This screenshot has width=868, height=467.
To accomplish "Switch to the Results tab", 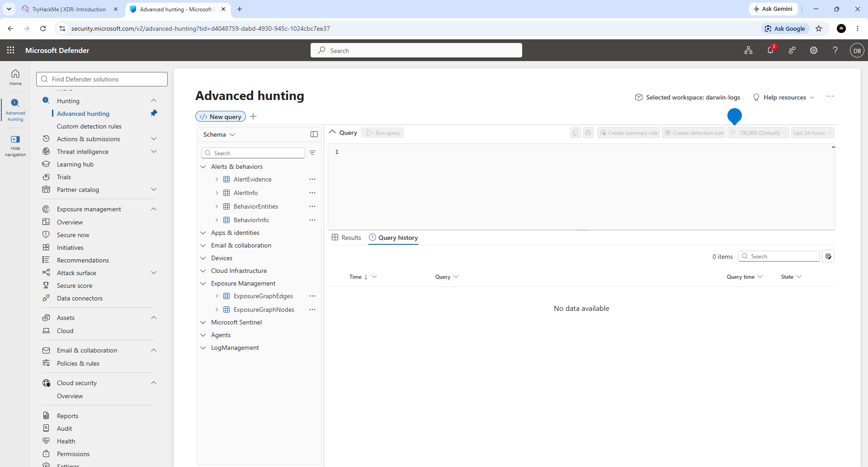I will [x=347, y=238].
